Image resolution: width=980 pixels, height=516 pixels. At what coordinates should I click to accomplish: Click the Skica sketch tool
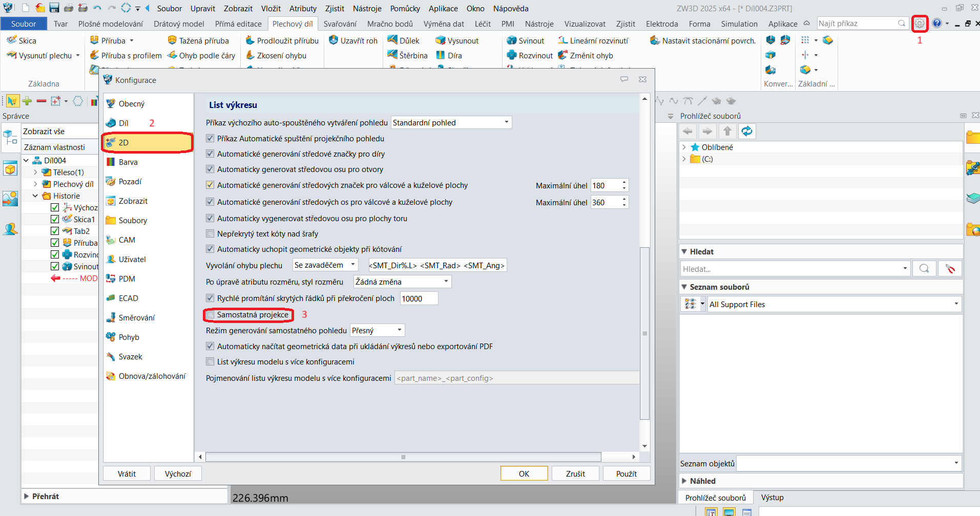[22, 40]
